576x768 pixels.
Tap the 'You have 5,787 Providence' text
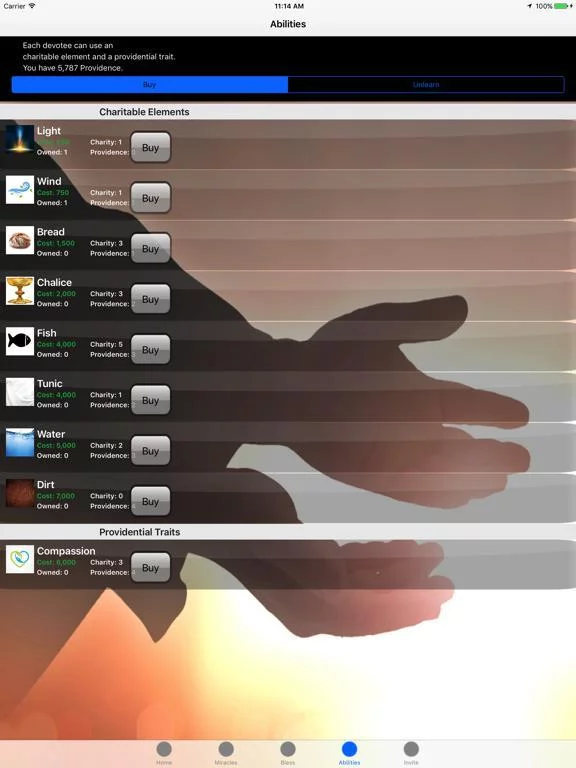[72, 68]
